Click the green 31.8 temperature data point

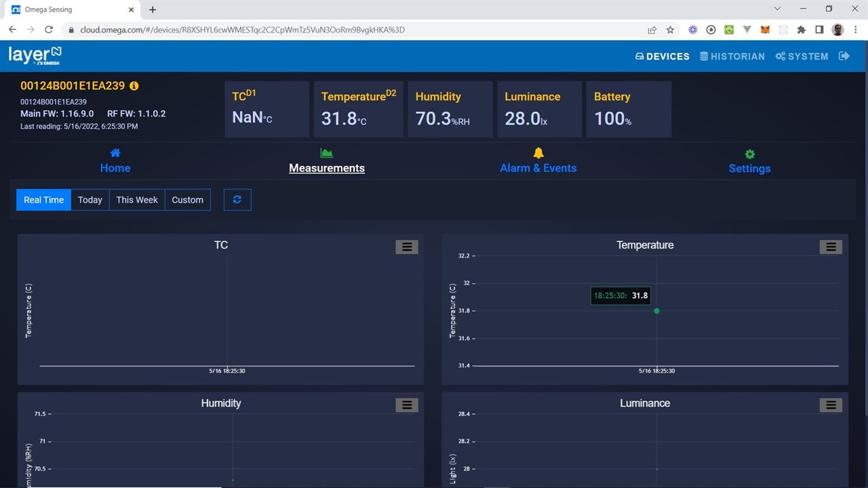656,311
